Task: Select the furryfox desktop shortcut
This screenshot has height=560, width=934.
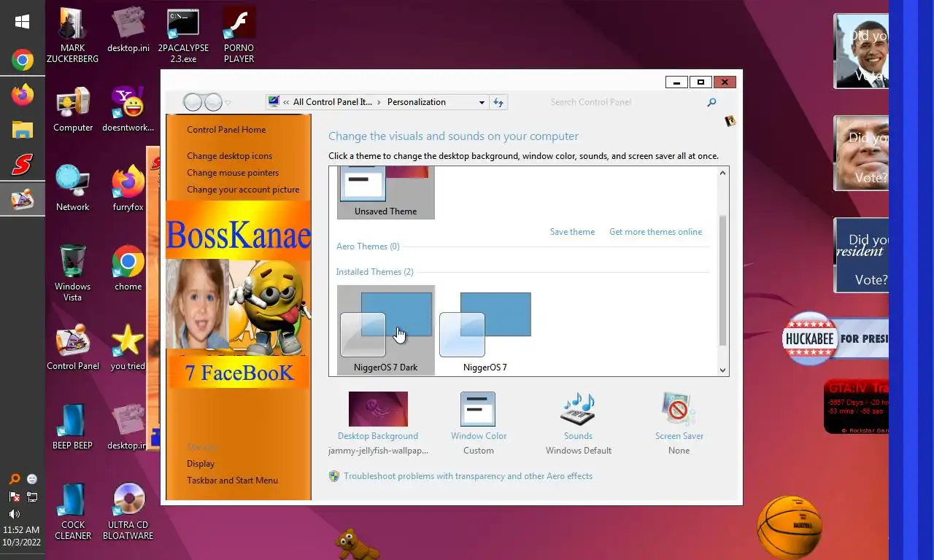Action: 128,188
